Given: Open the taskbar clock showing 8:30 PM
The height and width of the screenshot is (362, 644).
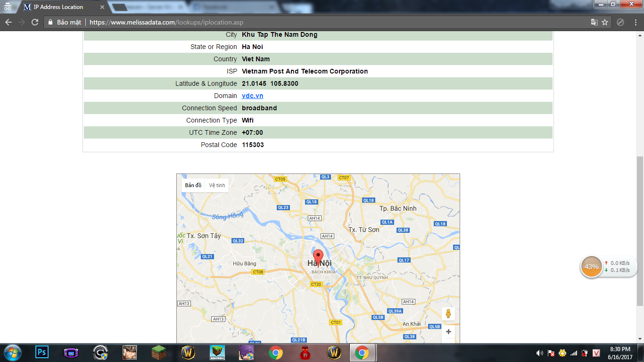Looking at the screenshot, I should point(620,353).
